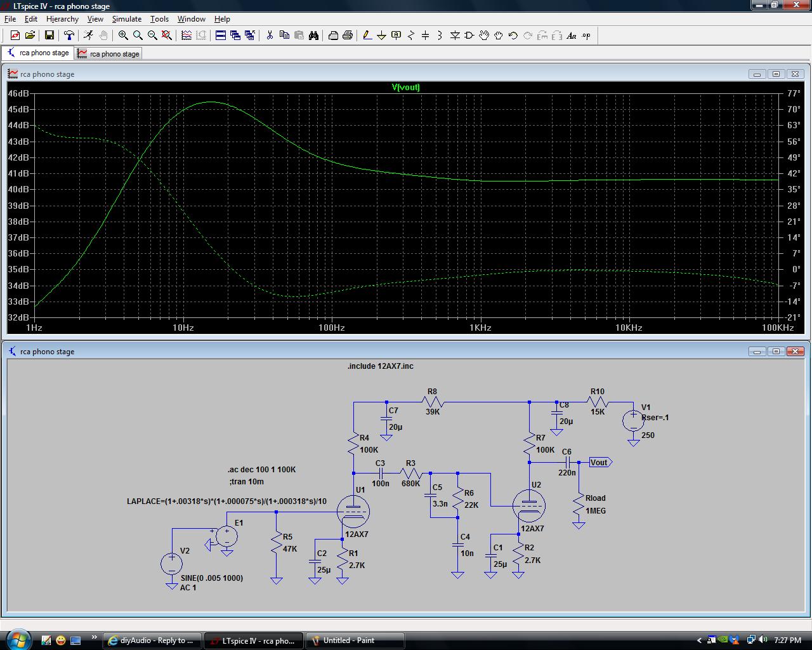Create a new schematic from the toolbar
This screenshot has height=650, width=812.
click(15, 36)
